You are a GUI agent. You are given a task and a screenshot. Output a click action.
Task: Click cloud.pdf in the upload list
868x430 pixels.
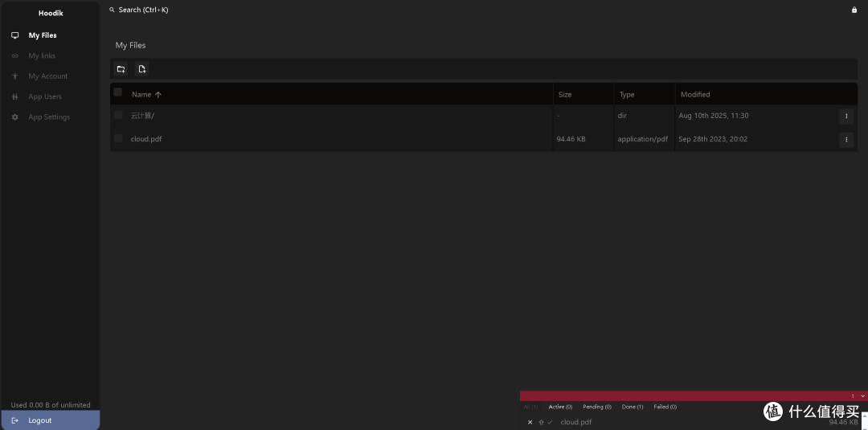575,422
